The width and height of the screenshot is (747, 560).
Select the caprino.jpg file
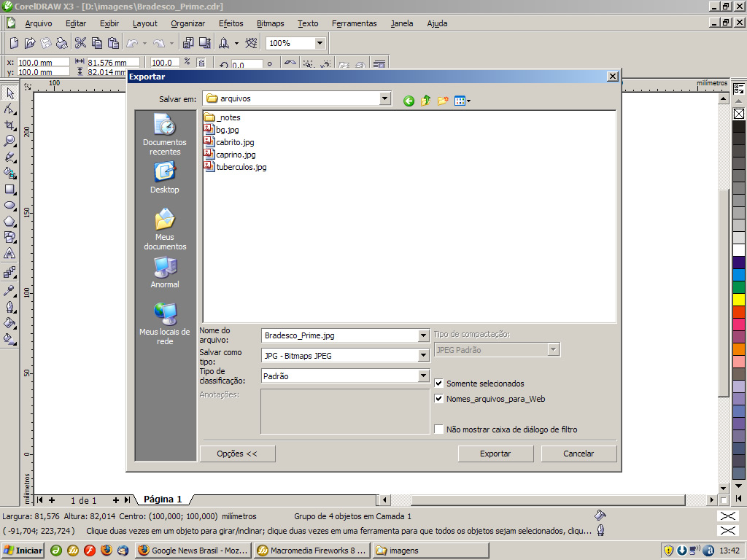[x=230, y=155]
